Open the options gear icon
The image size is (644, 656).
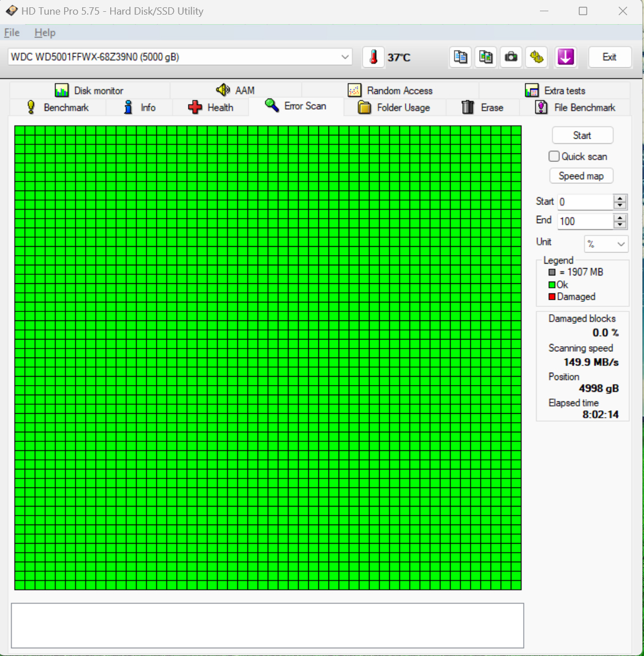(537, 57)
